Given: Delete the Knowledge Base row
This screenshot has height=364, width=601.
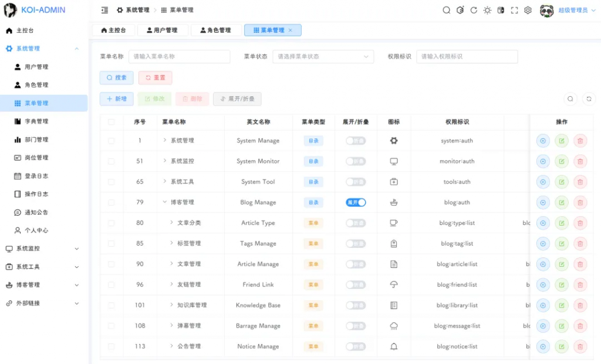Looking at the screenshot, I should point(580,305).
